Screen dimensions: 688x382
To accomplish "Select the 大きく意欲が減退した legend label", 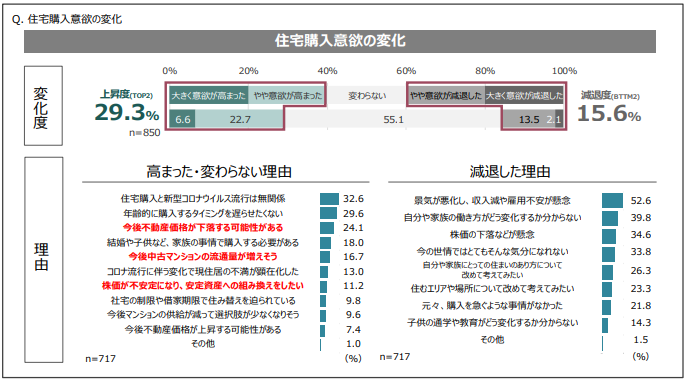I will coord(524,95).
